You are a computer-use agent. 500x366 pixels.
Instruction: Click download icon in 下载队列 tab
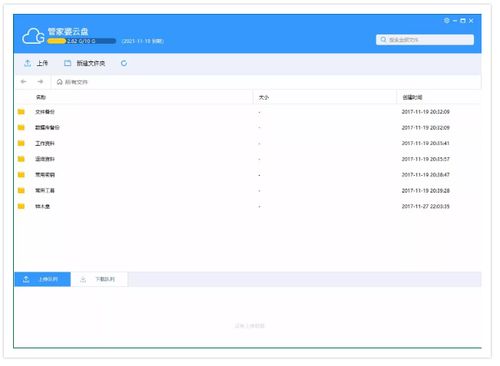click(x=83, y=279)
